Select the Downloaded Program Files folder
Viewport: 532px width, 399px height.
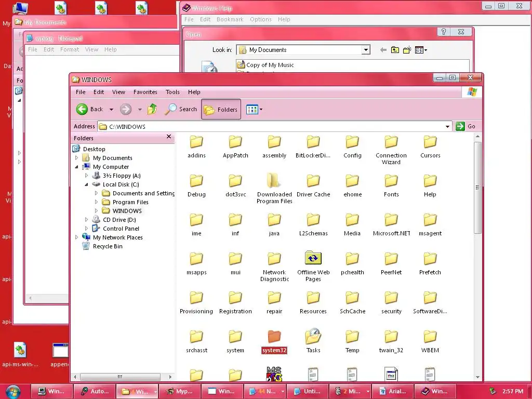[274, 188]
